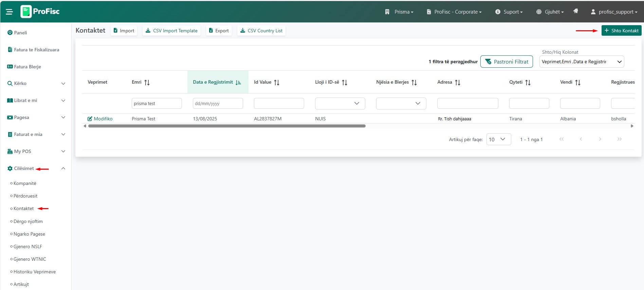Click the notification bell icon
The width and height of the screenshot is (644, 290).
(575, 11)
